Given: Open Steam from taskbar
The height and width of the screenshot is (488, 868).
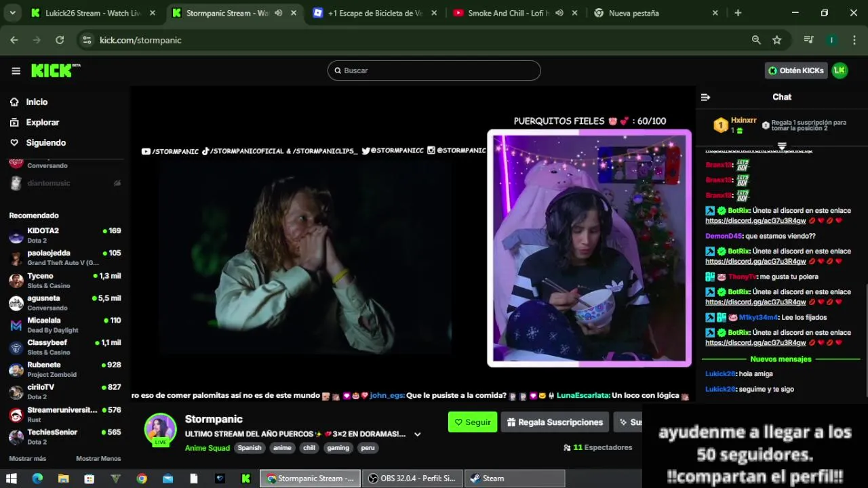Looking at the screenshot, I should coord(515,479).
